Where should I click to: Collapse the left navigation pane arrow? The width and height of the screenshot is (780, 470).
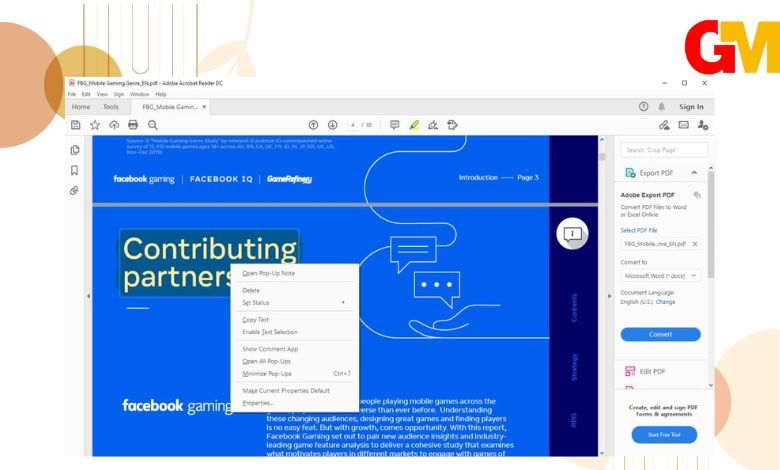(88, 296)
